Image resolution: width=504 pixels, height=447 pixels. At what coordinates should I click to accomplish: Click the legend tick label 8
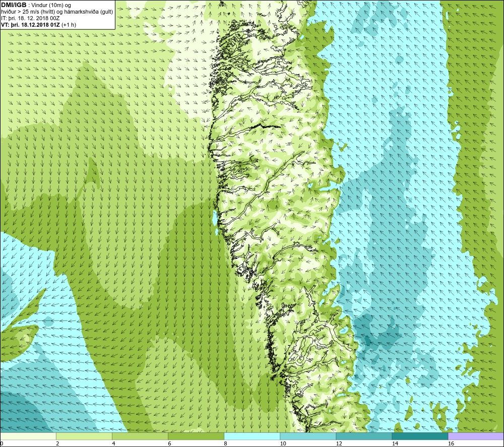coord(225,444)
